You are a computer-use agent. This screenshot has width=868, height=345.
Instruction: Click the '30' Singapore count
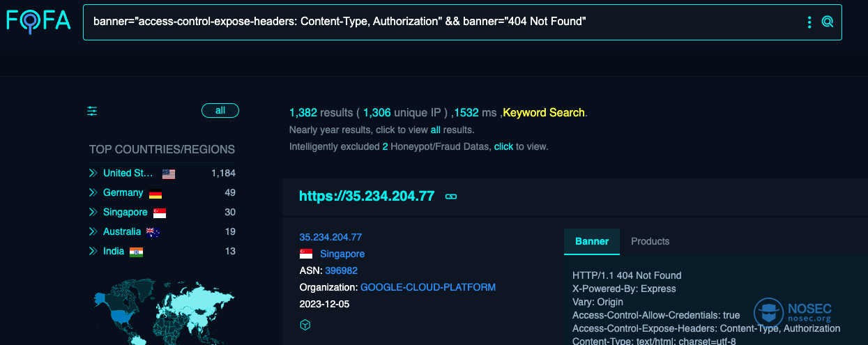[x=229, y=212]
